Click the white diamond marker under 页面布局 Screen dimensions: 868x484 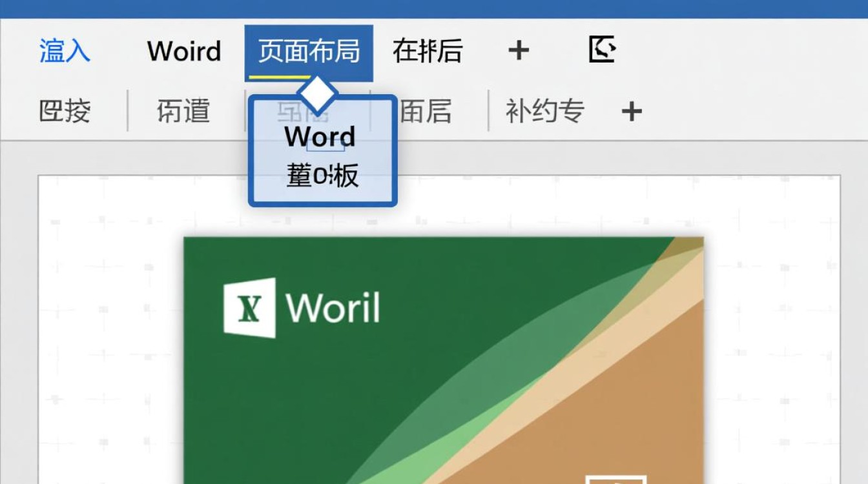click(318, 94)
